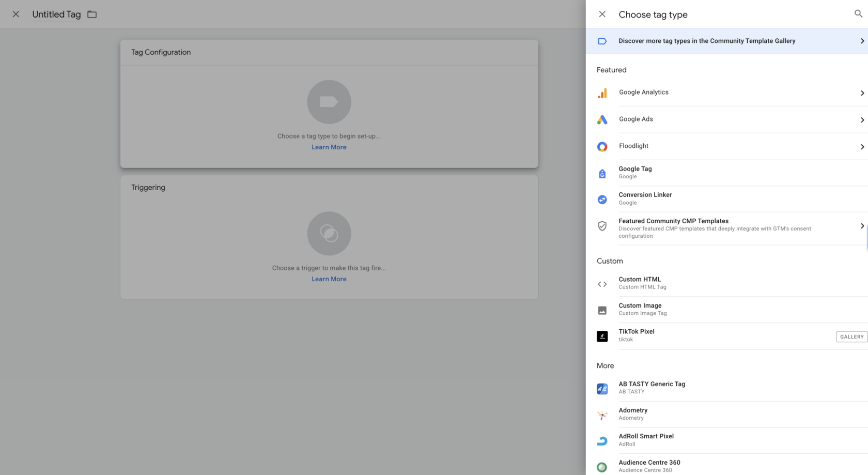Click the TikTok Pixel logo icon

(602, 336)
